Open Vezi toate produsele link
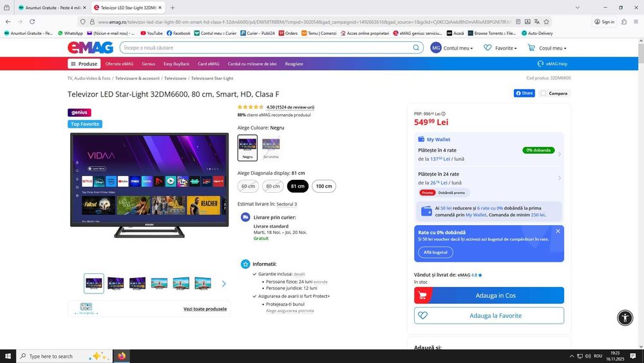 click(x=205, y=309)
